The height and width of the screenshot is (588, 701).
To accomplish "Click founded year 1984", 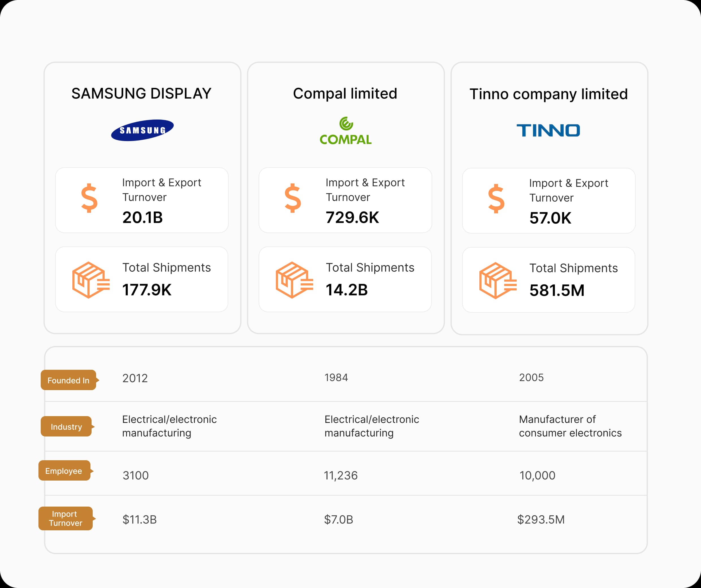I will [336, 377].
